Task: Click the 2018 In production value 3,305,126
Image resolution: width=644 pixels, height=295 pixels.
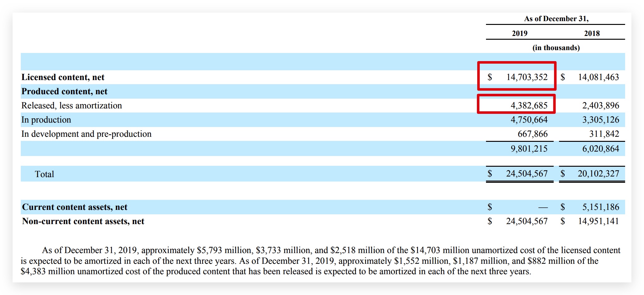Action: coord(600,120)
